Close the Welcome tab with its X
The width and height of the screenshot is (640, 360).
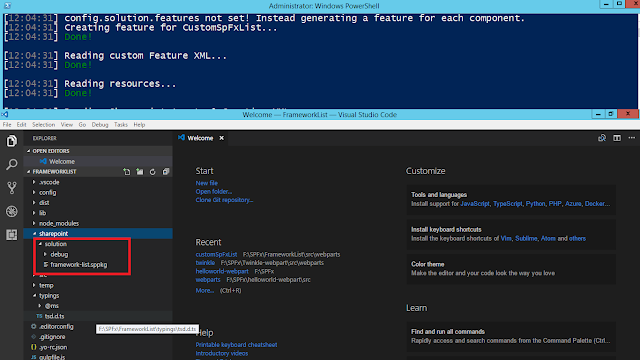click(x=222, y=138)
